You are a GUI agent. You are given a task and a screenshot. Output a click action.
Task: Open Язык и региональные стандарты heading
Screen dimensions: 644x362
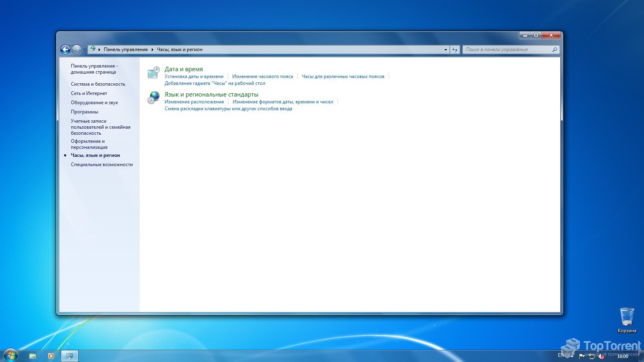(x=211, y=95)
